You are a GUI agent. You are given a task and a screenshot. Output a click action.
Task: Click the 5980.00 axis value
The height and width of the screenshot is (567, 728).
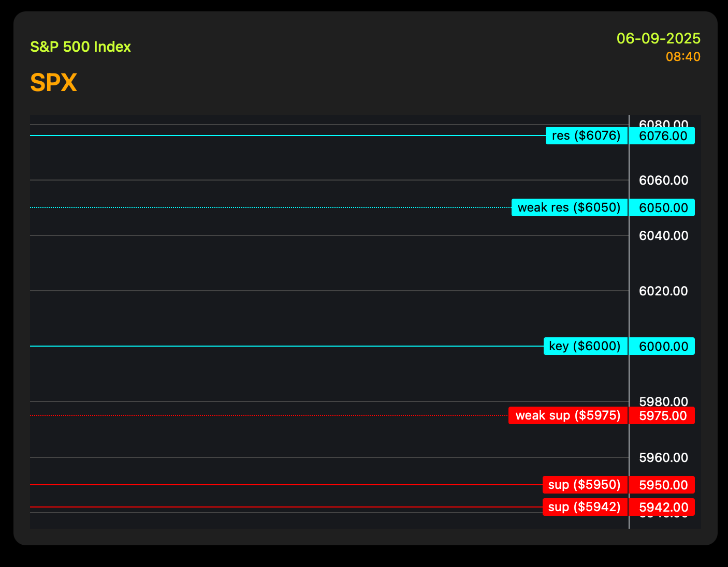point(664,401)
